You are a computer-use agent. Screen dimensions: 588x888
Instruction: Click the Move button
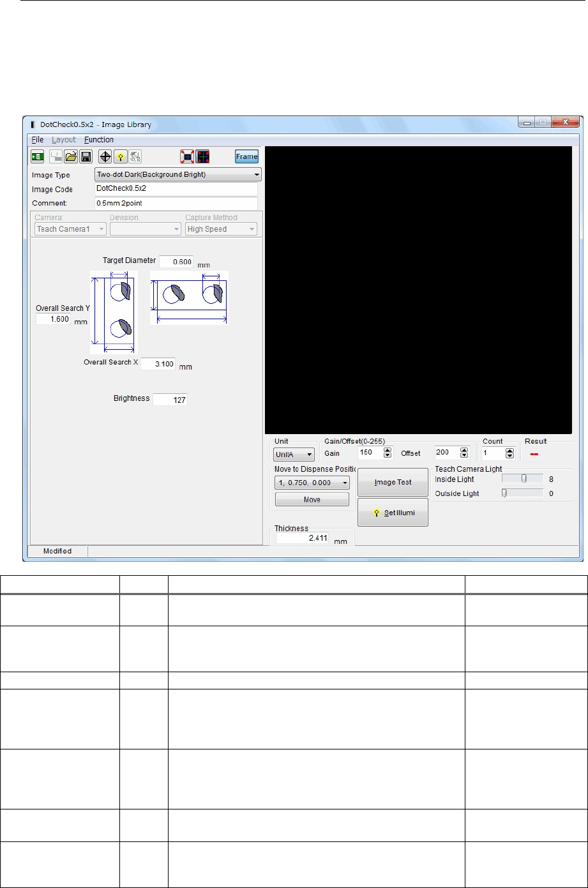[x=312, y=499]
